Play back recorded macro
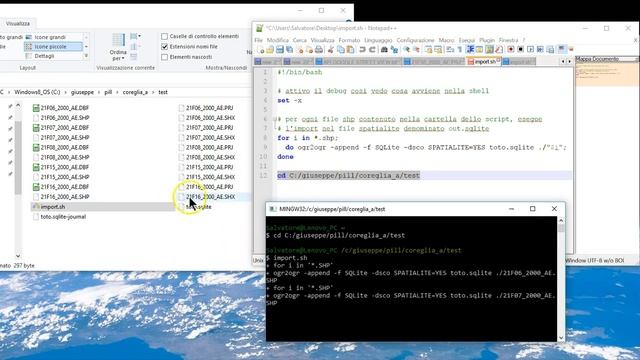The width and height of the screenshot is (640, 360). [x=531, y=50]
